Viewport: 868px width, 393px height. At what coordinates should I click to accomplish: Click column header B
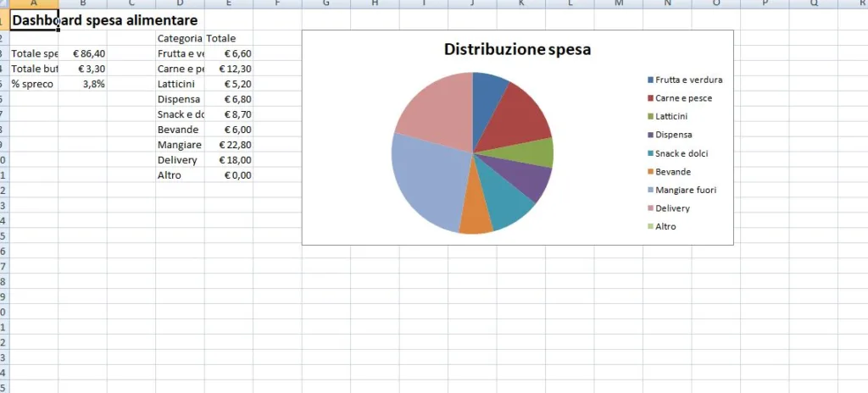point(82,4)
